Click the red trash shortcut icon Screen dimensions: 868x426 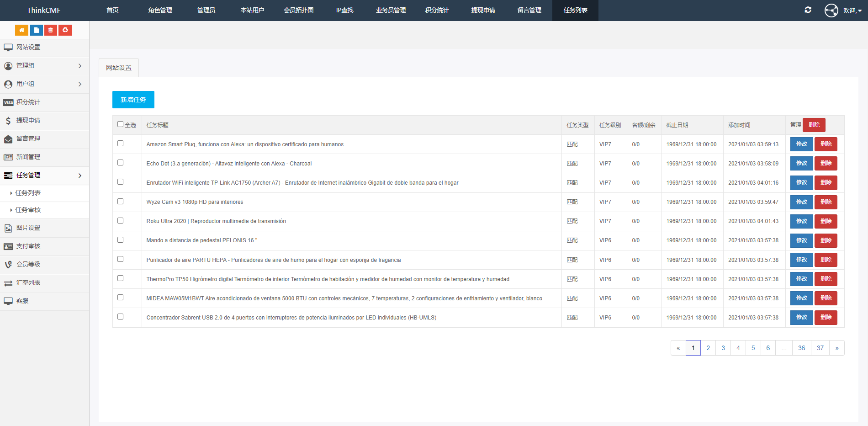[51, 30]
